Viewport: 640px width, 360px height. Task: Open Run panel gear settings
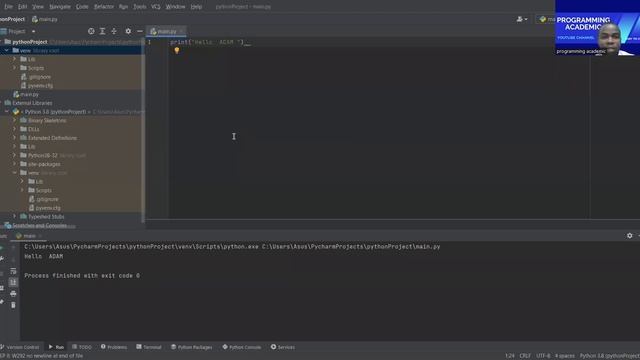(x=629, y=236)
